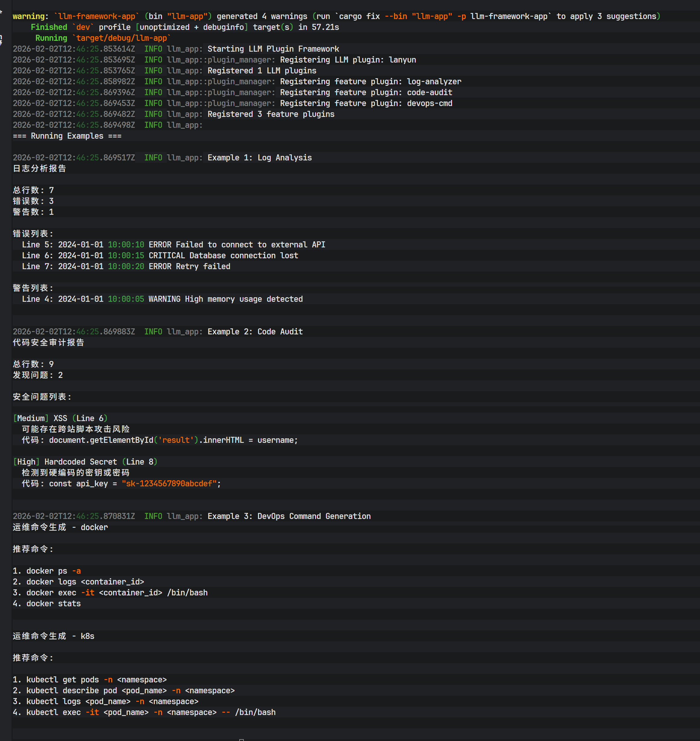This screenshot has width=700, height=741.
Task: Click the "Example 1: Log Analysis" heading
Action: [x=259, y=157]
